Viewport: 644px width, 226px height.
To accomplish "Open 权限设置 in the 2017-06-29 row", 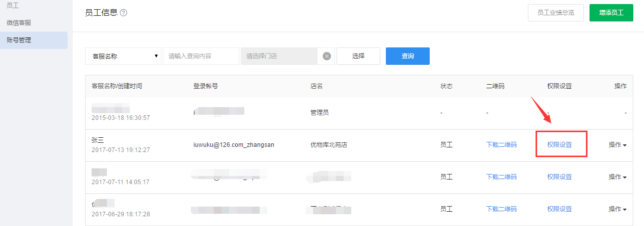I will click(559, 209).
